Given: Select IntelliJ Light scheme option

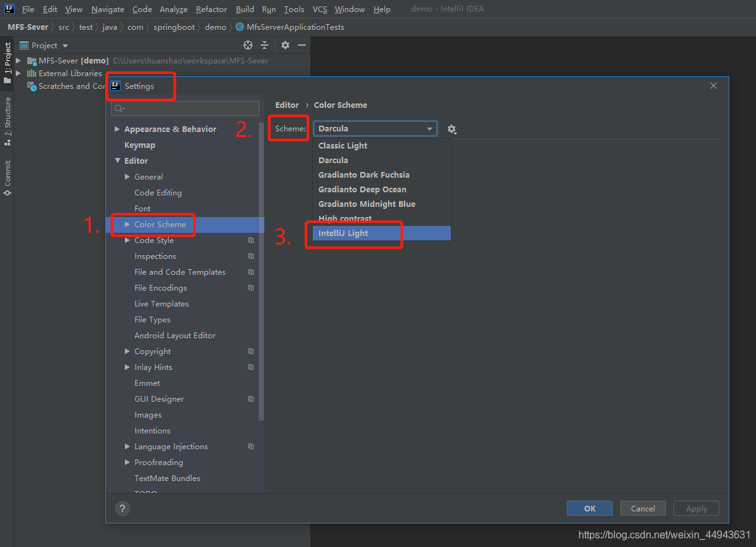Looking at the screenshot, I should (382, 233).
